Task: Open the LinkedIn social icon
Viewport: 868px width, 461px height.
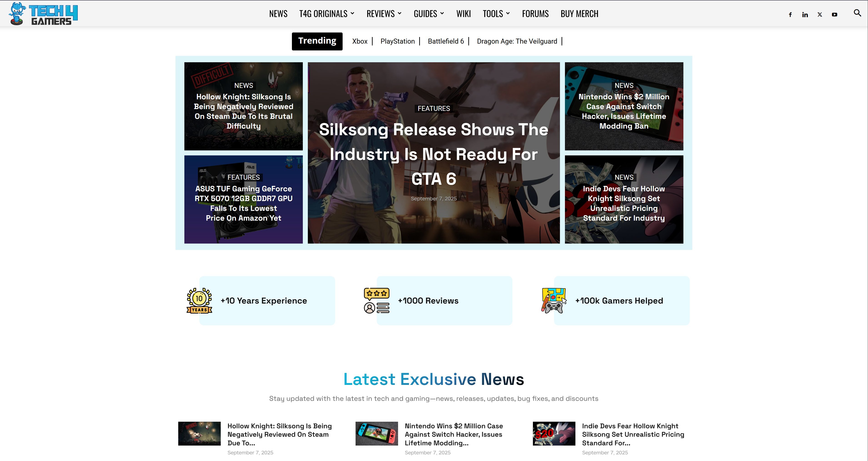Action: pos(805,15)
